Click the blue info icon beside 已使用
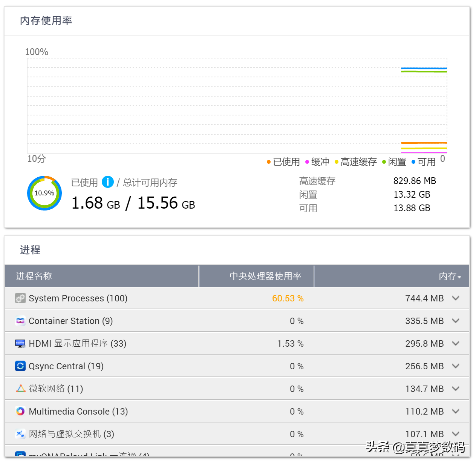The image size is (476, 464). pyautogui.click(x=108, y=182)
